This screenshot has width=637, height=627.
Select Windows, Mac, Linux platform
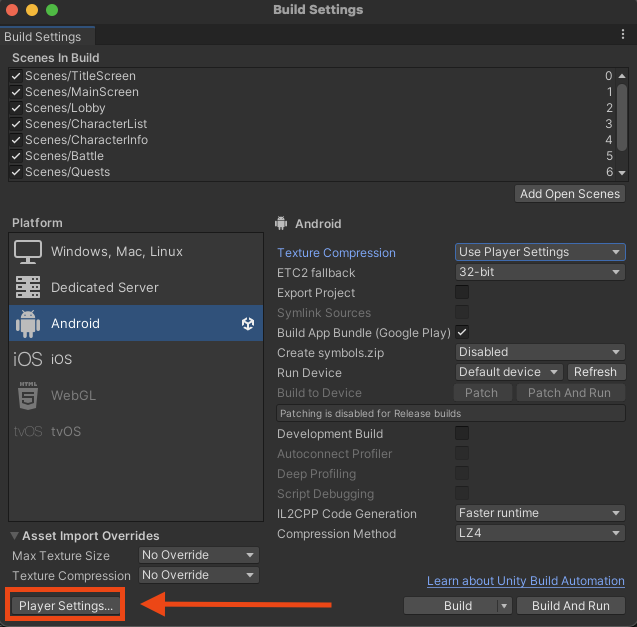[136, 252]
